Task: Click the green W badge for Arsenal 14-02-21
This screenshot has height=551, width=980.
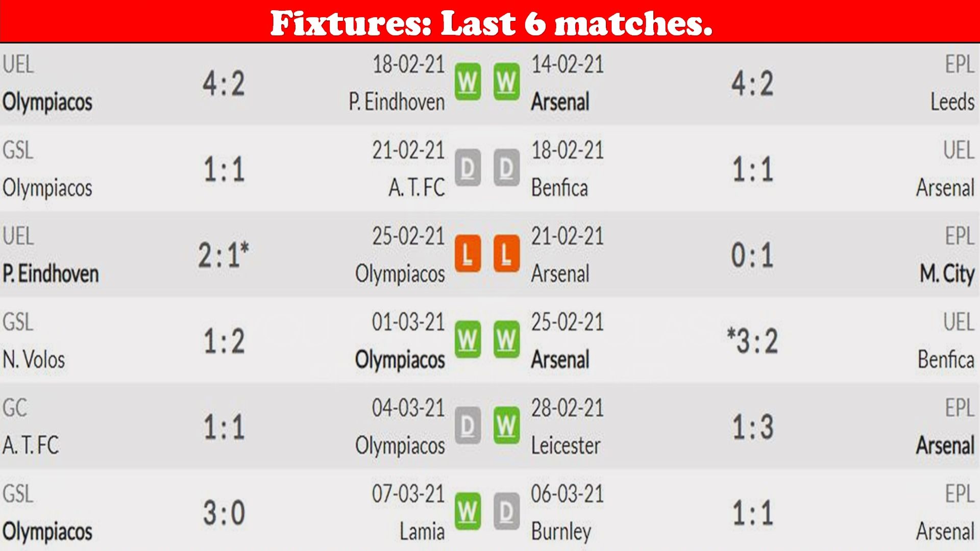Action: click(x=506, y=82)
